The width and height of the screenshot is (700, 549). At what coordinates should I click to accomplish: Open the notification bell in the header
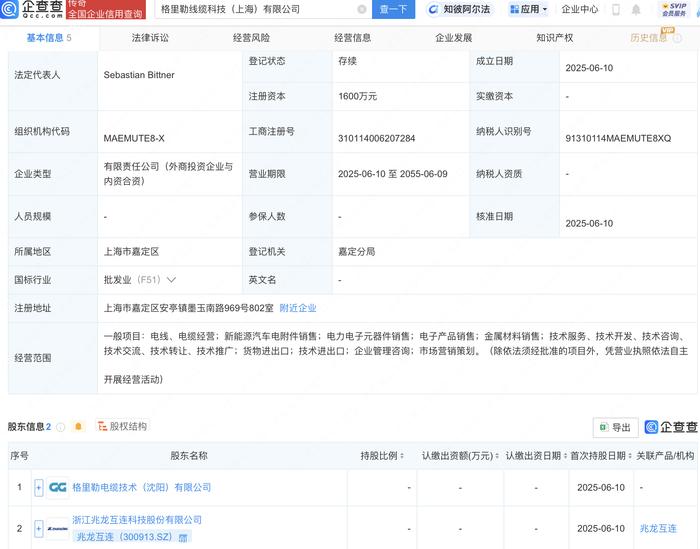tap(636, 9)
